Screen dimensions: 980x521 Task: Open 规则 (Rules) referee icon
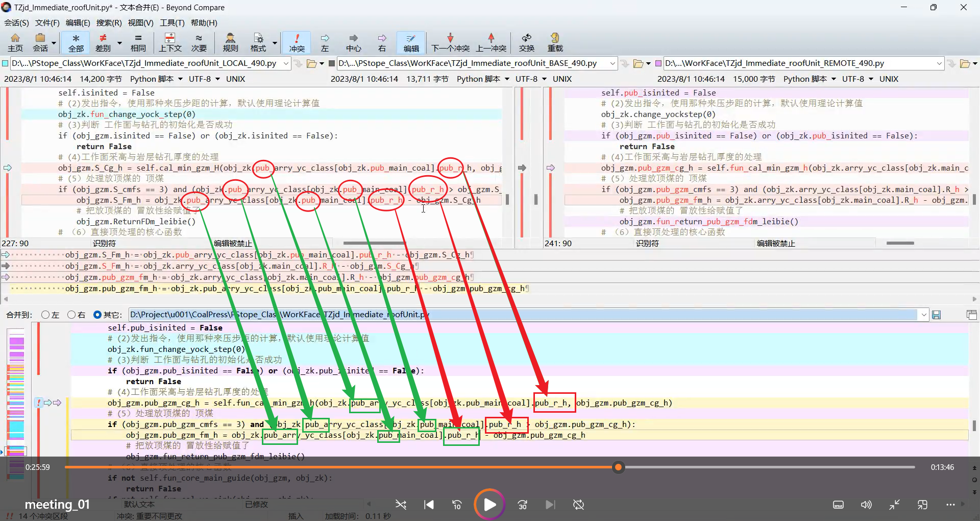[230, 42]
